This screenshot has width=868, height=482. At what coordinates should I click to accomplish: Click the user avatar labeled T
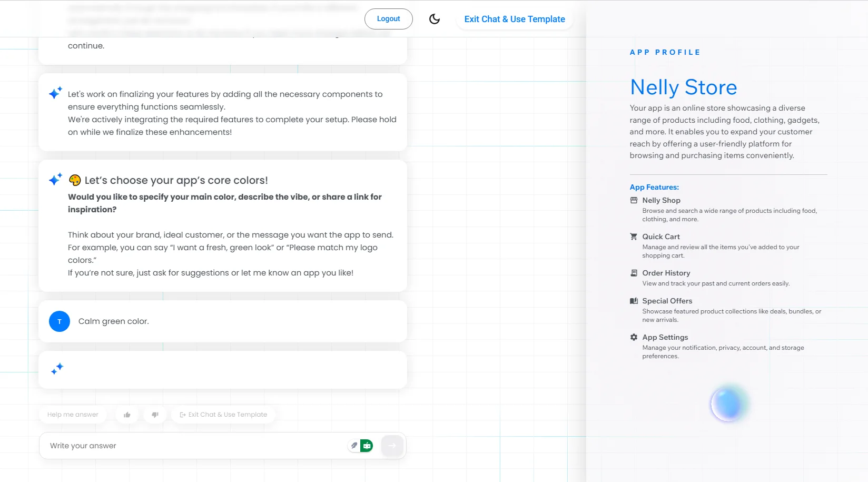tap(60, 321)
